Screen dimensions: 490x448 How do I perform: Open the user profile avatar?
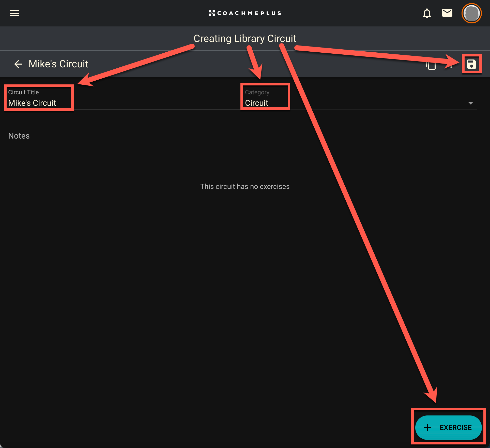click(x=472, y=13)
